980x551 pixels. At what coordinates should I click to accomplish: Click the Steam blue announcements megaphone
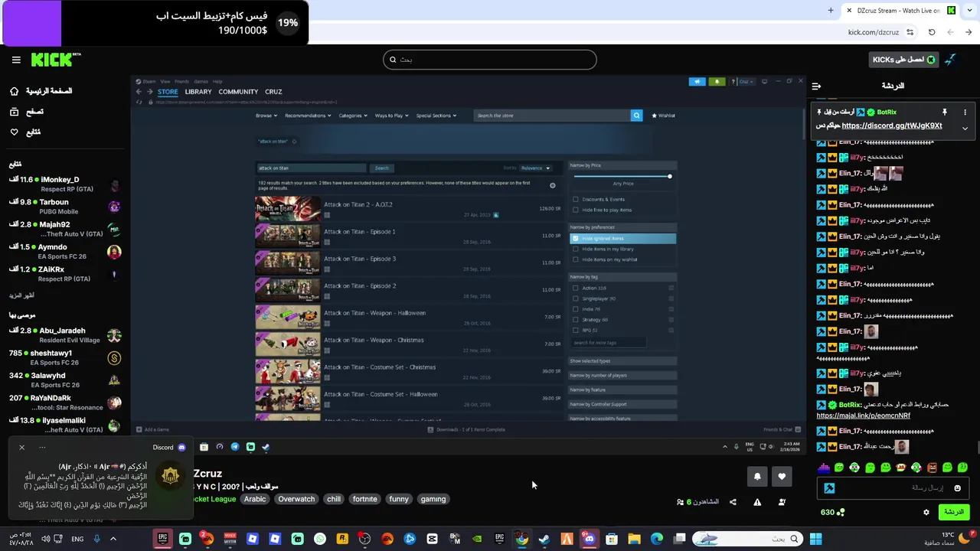(x=697, y=81)
